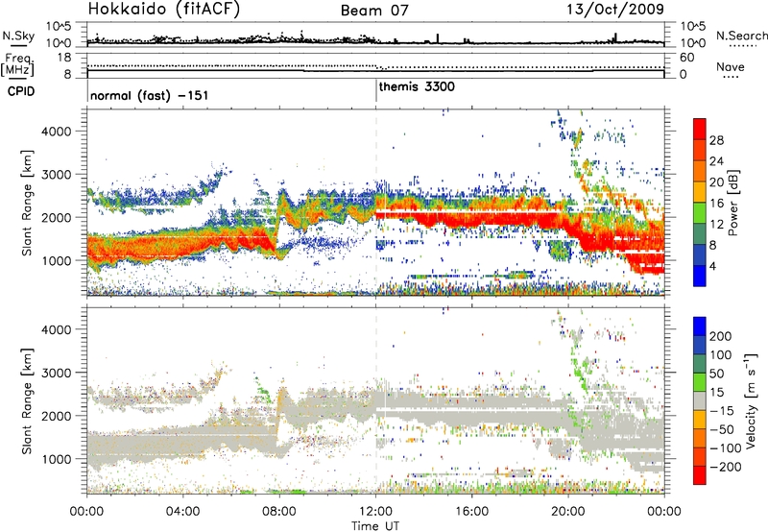Screen dimensions: 768x532
Task: Click the date '13/Oct/2009'
Action: [x=615, y=10]
